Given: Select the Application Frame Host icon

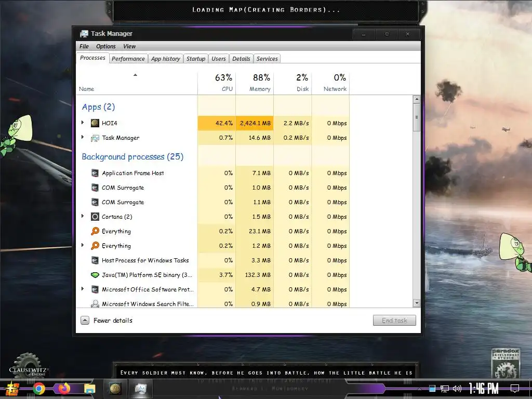Looking at the screenshot, I should tap(95, 173).
